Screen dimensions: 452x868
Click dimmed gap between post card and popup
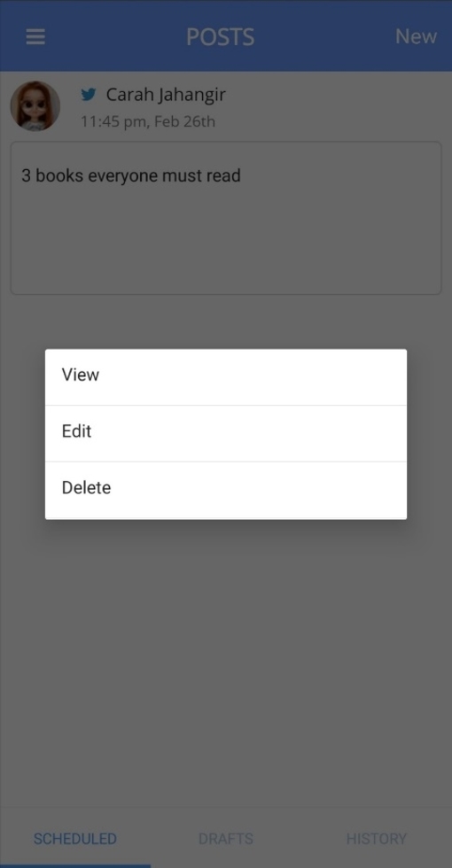click(226, 321)
